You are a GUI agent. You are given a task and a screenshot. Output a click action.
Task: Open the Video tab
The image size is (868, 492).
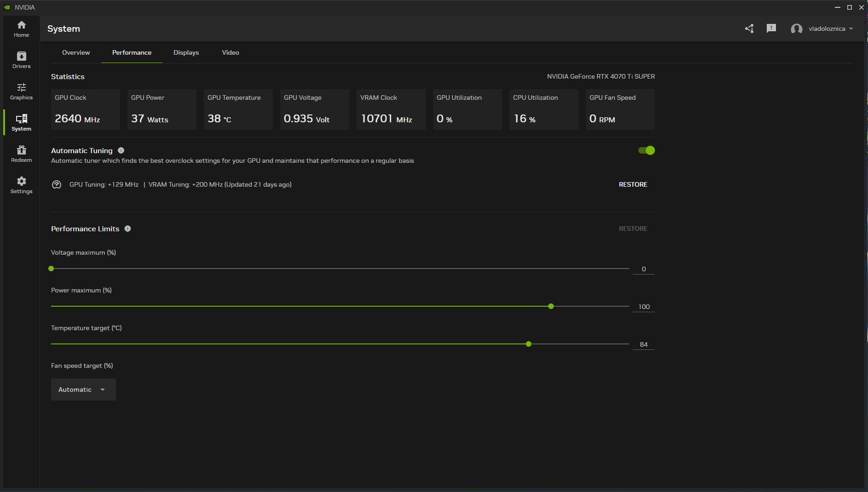(x=230, y=52)
